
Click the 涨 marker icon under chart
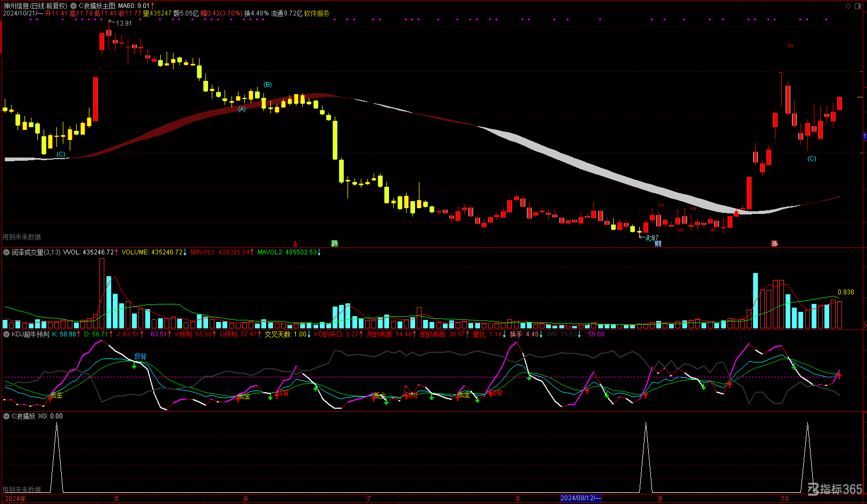[774, 243]
